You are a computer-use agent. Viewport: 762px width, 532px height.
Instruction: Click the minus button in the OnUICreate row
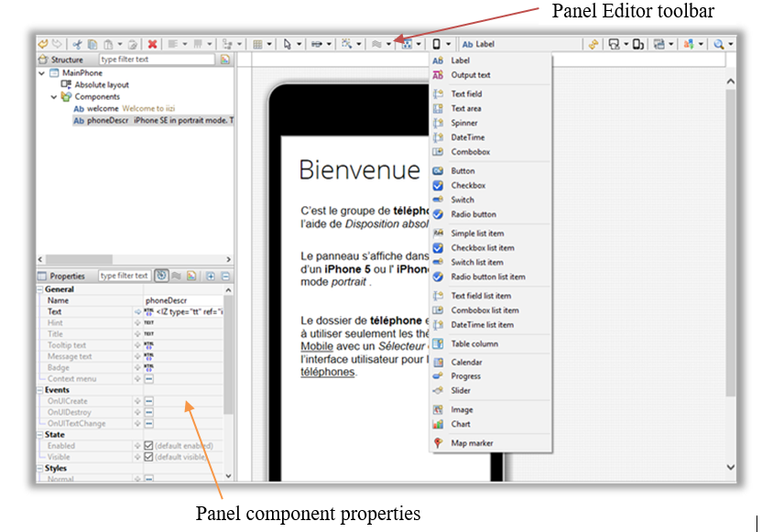pos(149,401)
